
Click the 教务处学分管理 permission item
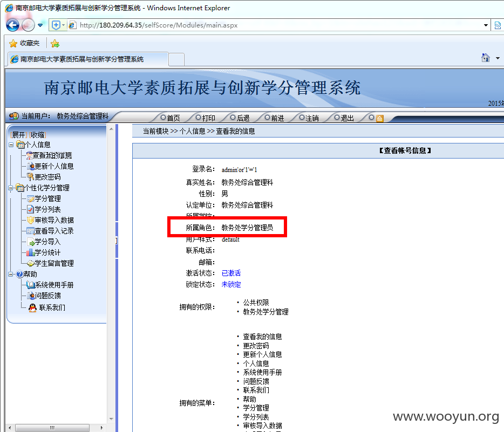pyautogui.click(x=265, y=312)
